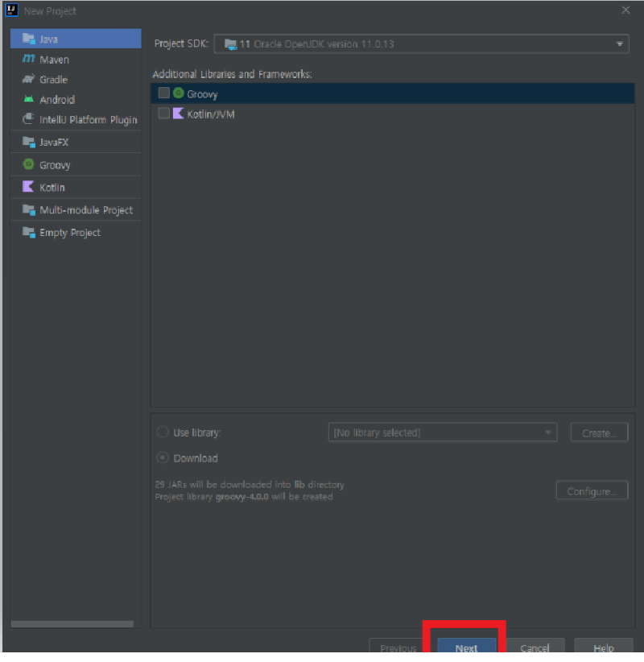Click the JavaFX folder icon

coord(29,142)
